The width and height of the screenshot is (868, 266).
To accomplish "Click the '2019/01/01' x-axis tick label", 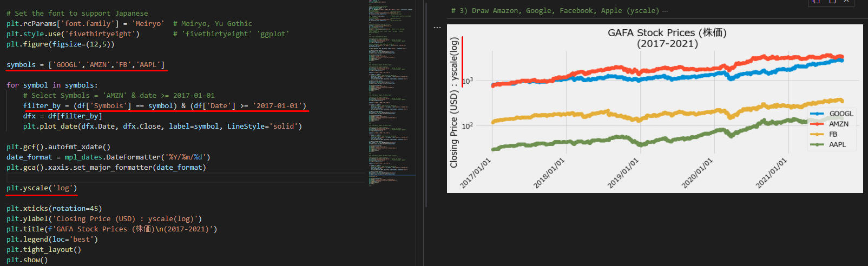I will (x=623, y=173).
